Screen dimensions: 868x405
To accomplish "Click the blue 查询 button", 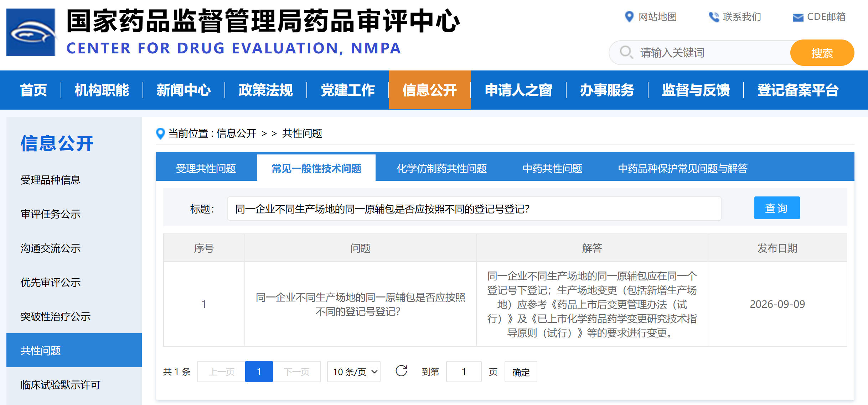I will click(777, 208).
